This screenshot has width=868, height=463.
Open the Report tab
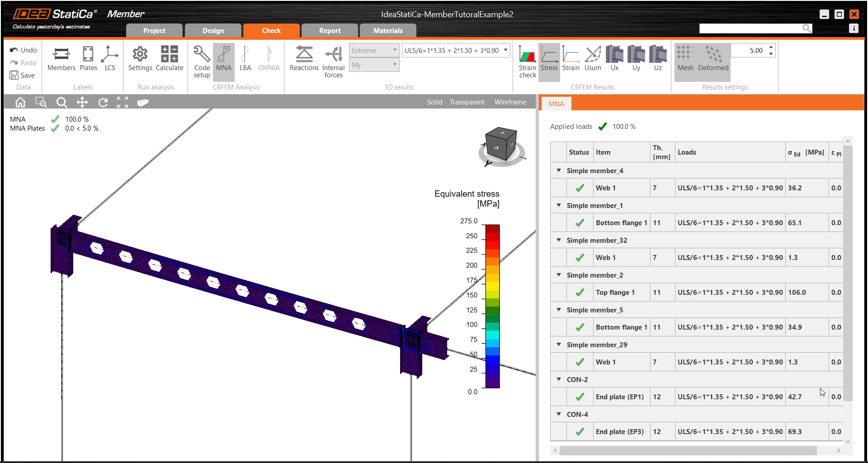330,31
